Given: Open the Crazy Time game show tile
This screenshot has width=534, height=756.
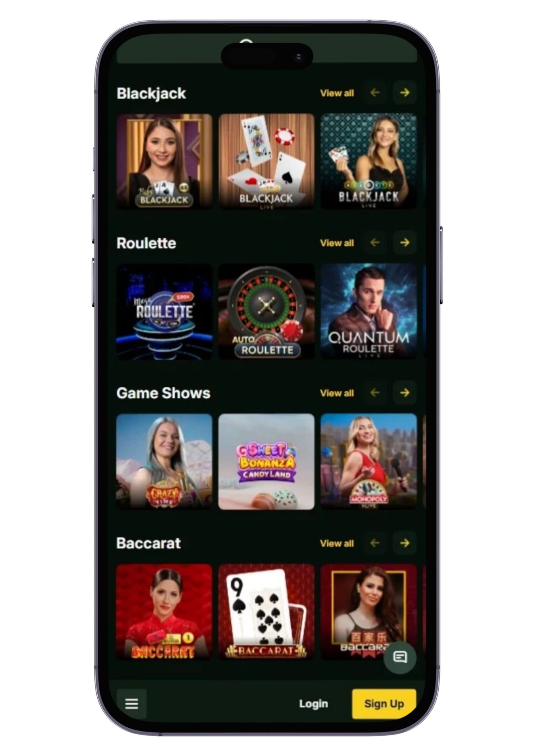Looking at the screenshot, I should 164,461.
